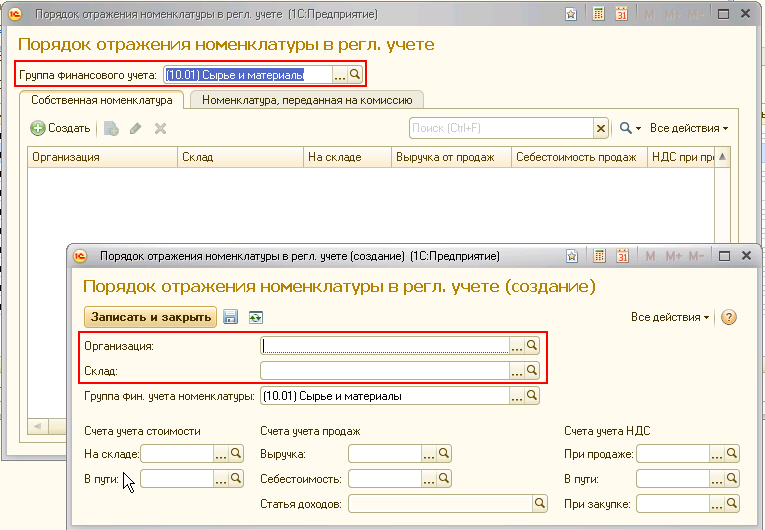Image resolution: width=765 pixels, height=530 pixels.
Task: Open Все действия menu in back window
Action: [x=689, y=128]
